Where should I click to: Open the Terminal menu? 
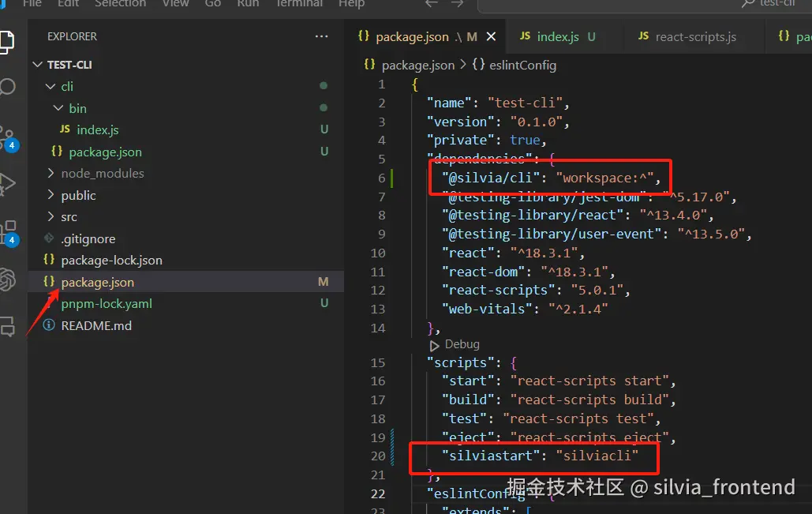(299, 4)
